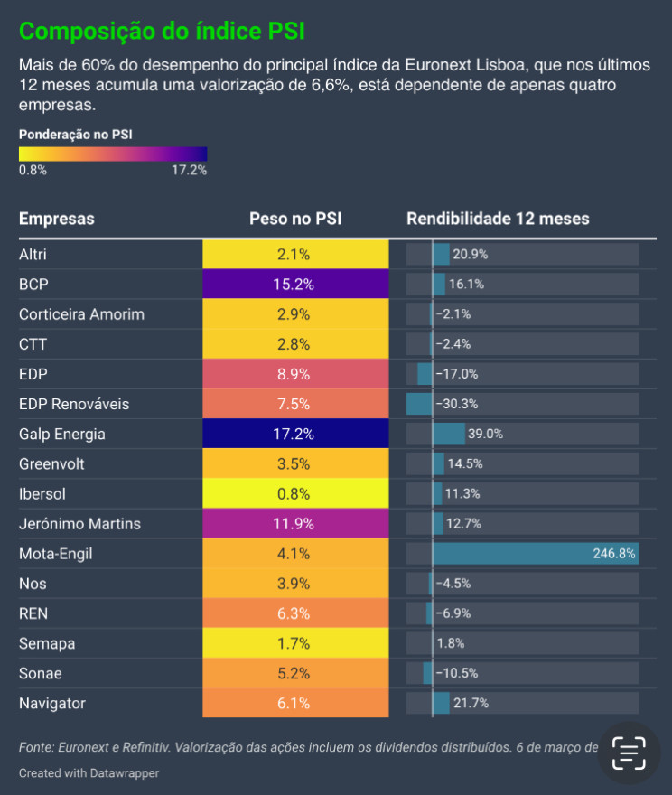Click the EDP Renováveis -30.3% bar
Image resolution: width=672 pixels, height=795 pixels.
[420, 404]
